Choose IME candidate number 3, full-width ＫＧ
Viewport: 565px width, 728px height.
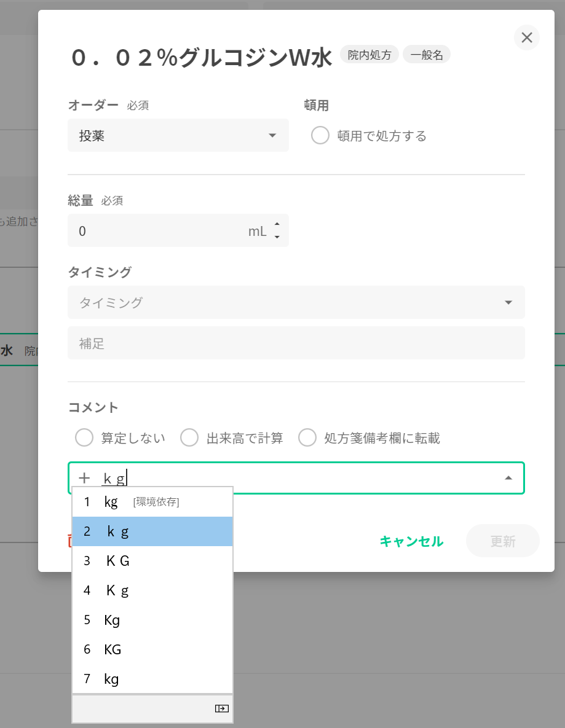tap(152, 561)
